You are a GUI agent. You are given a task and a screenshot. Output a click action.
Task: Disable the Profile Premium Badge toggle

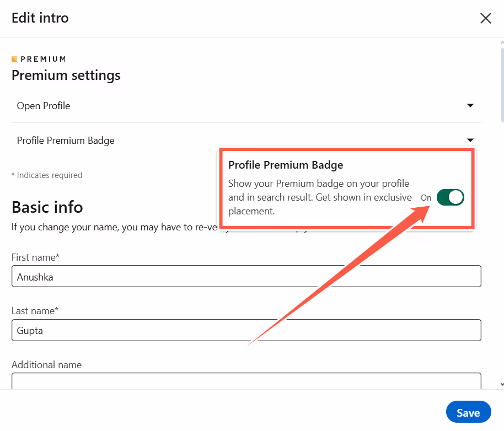pos(450,197)
